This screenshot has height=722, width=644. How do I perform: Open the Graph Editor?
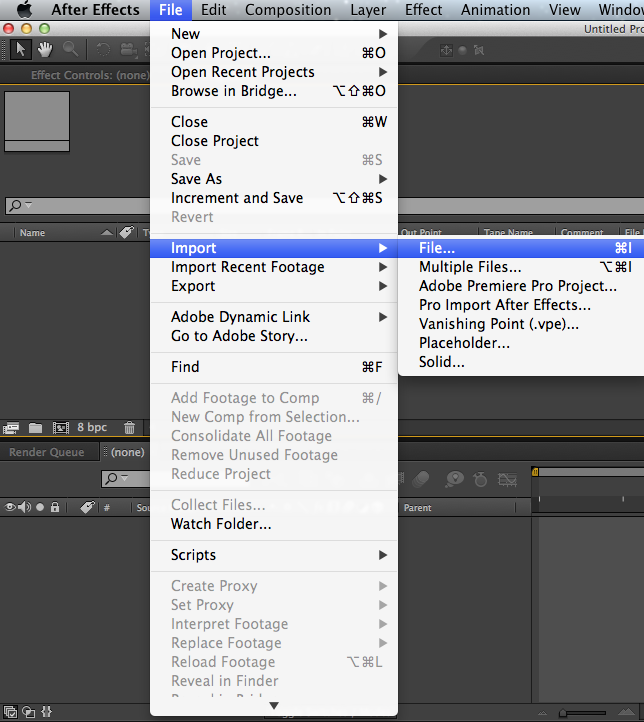point(507,480)
